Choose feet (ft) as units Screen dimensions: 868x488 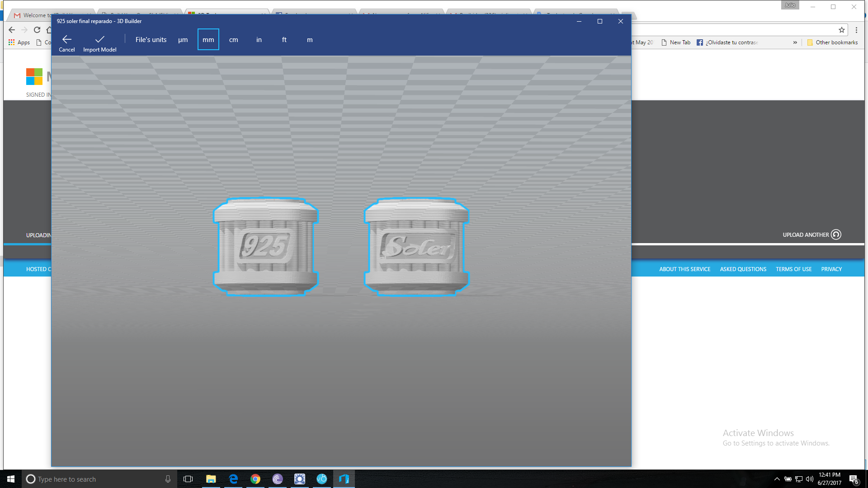(284, 40)
